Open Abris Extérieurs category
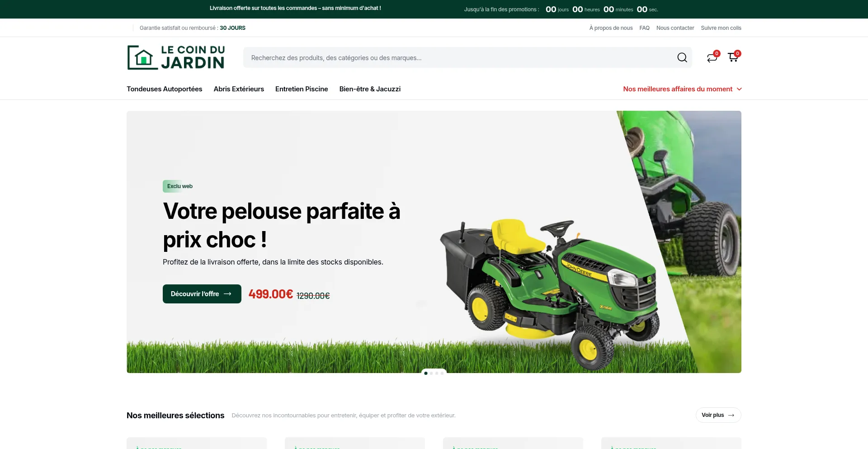The width and height of the screenshot is (868, 449). click(239, 89)
